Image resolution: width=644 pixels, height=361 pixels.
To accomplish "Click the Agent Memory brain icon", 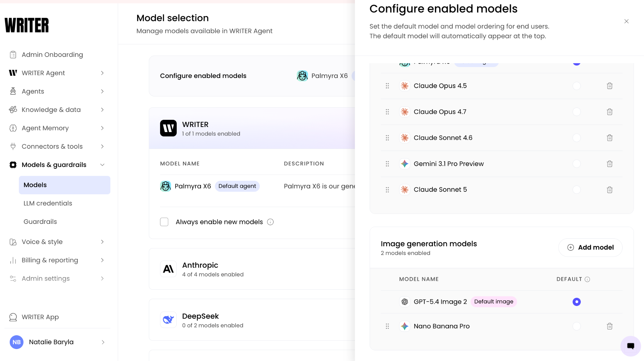I will 13,128.
